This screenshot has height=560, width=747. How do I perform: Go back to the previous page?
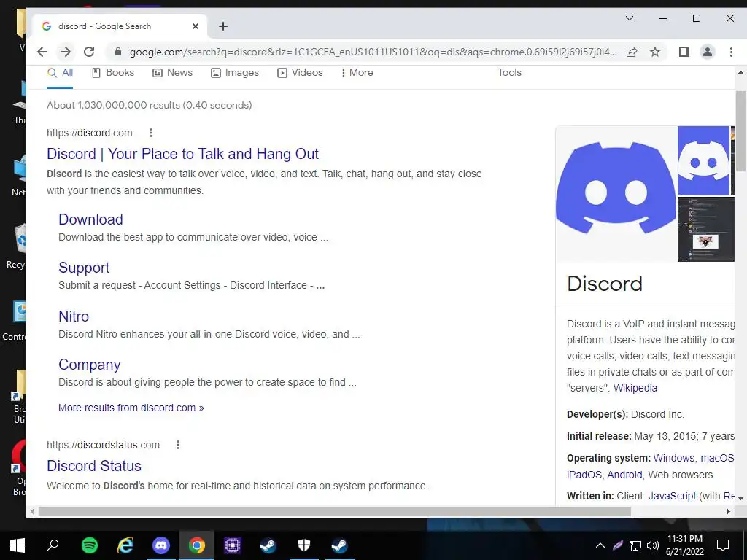(x=42, y=52)
